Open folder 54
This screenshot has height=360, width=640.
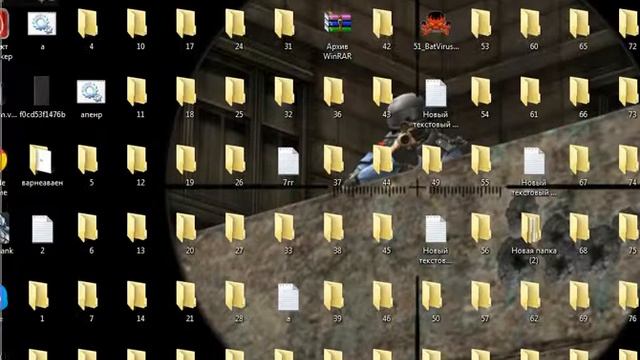pyautogui.click(x=481, y=91)
